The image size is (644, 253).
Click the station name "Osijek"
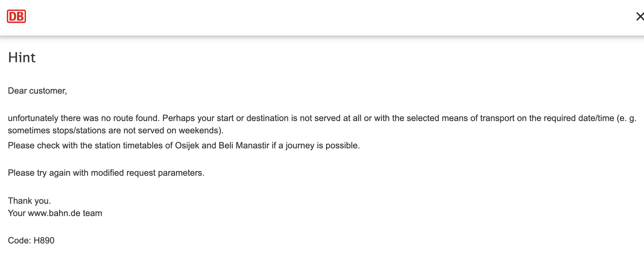pos(187,145)
